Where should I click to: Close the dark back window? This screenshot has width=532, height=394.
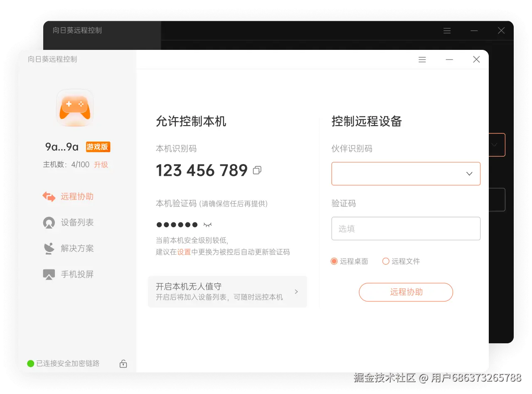click(x=501, y=30)
